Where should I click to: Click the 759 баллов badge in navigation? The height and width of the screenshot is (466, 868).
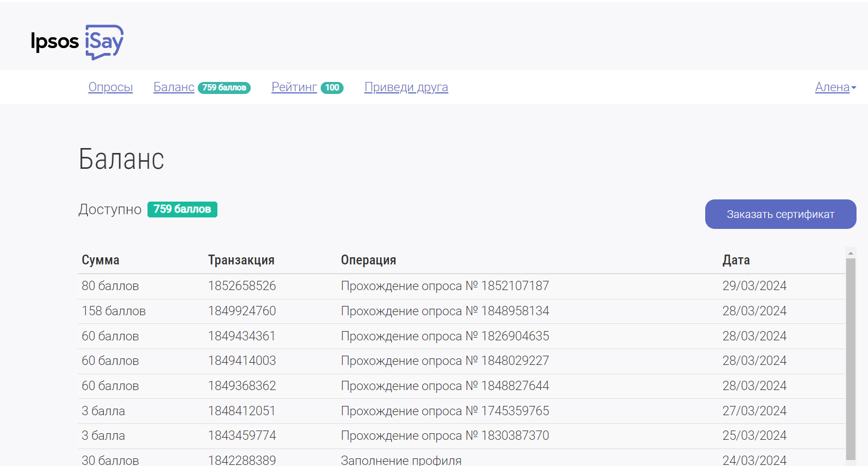[224, 88]
